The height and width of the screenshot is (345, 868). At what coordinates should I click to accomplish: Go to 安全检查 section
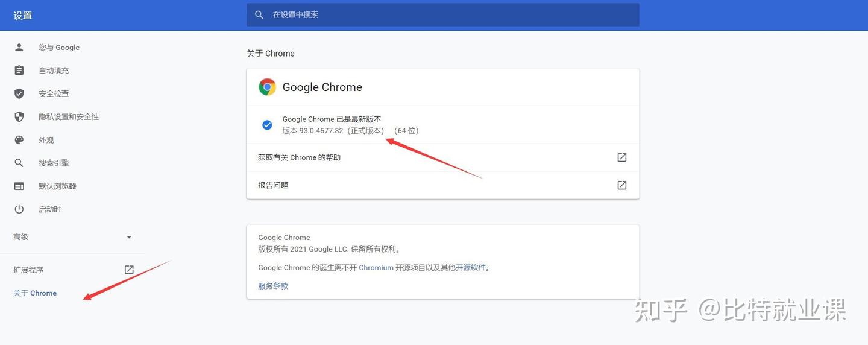[54, 93]
